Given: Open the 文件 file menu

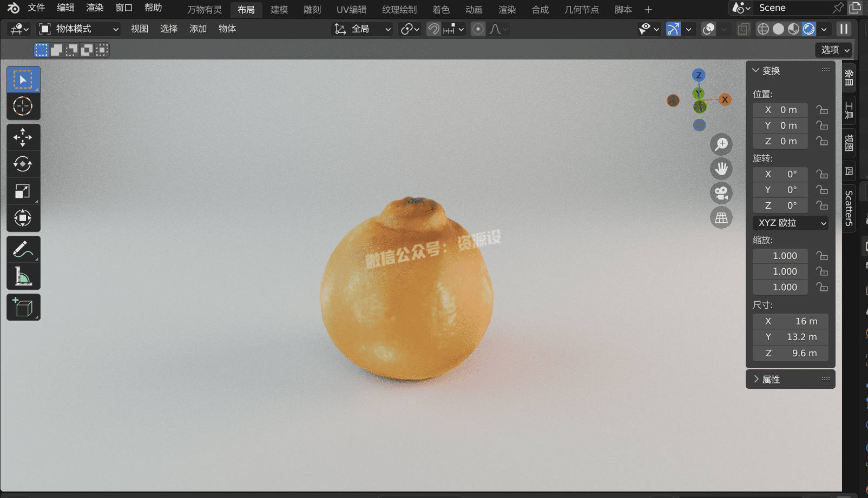Looking at the screenshot, I should click(36, 8).
